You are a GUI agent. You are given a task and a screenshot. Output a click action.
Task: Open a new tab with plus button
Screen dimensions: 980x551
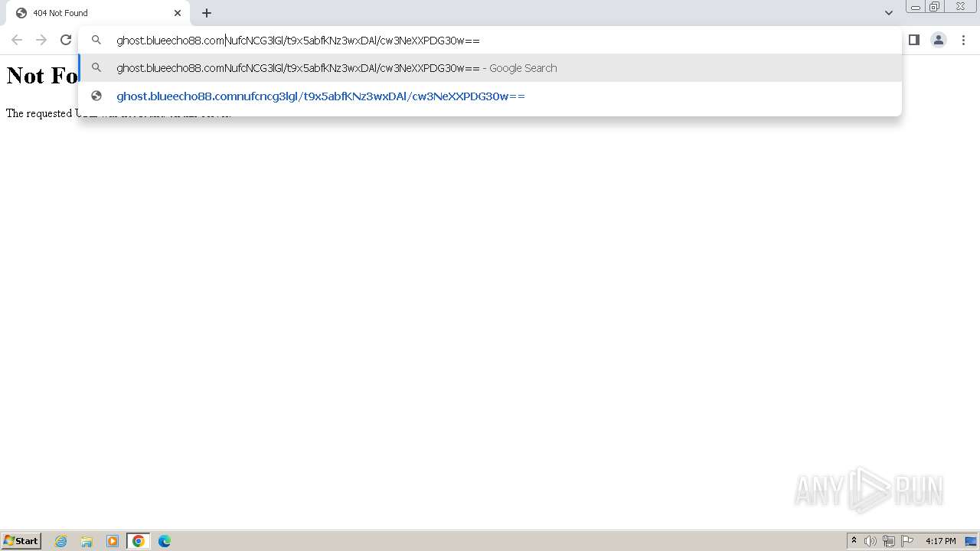point(207,13)
